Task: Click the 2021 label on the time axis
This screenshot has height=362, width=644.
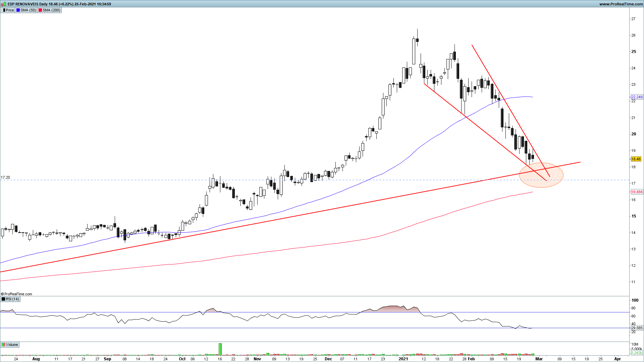Action: (x=403, y=359)
